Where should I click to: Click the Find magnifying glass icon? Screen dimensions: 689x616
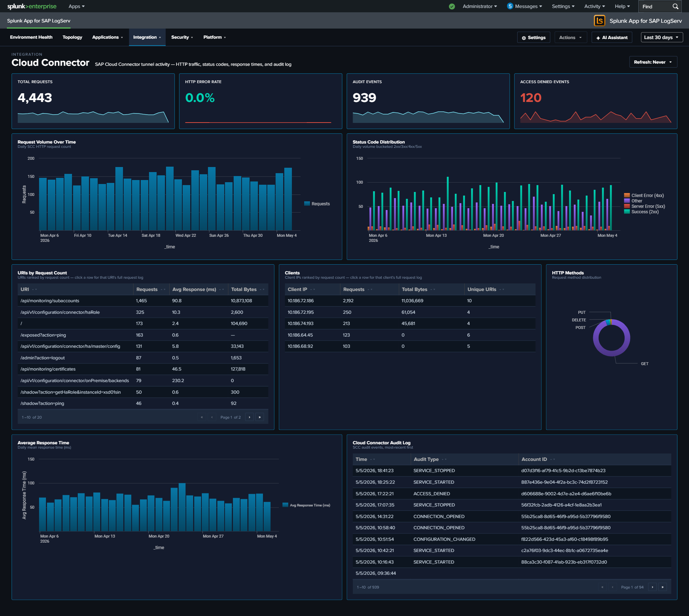675,7
